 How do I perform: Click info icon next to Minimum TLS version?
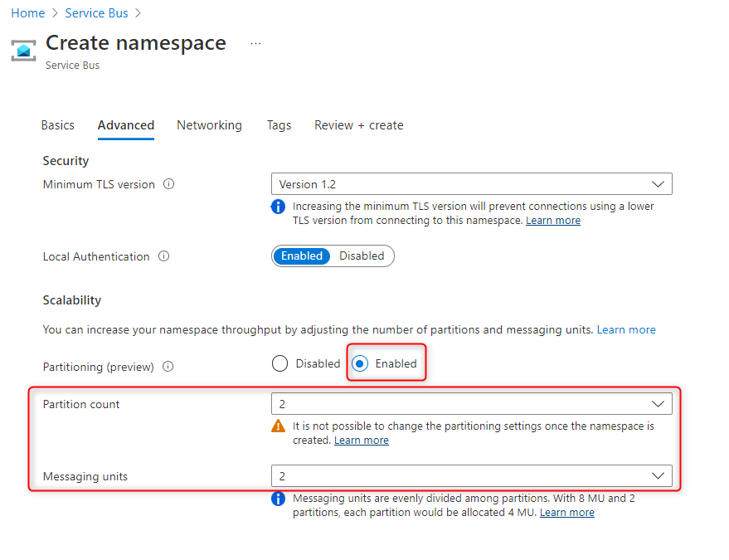169,184
